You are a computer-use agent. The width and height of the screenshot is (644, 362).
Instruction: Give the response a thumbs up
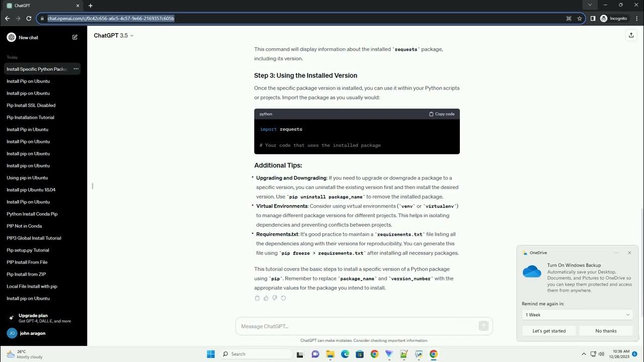point(266,298)
